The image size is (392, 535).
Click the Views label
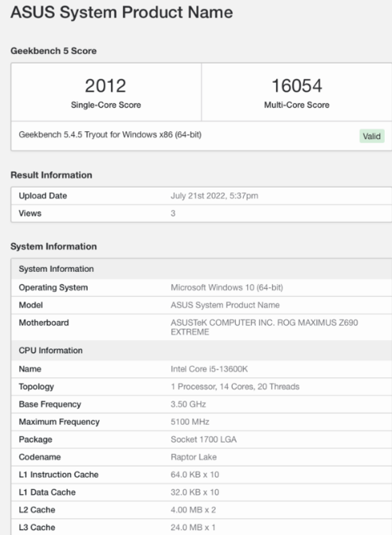pyautogui.click(x=30, y=213)
